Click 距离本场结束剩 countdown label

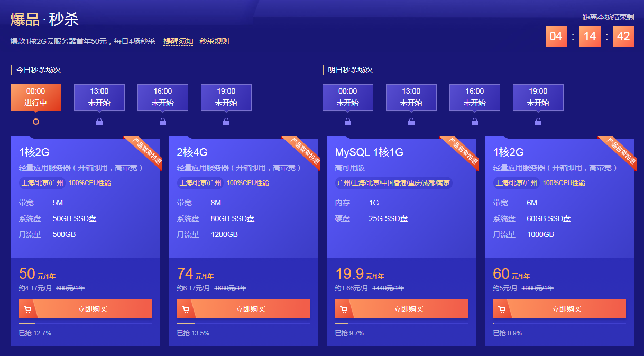tap(608, 17)
